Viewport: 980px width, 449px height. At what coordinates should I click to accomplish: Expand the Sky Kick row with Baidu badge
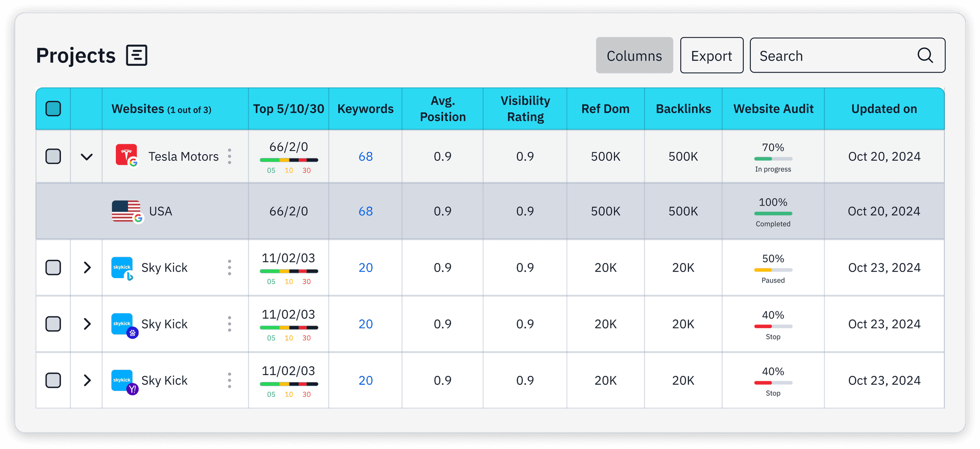tap(87, 324)
